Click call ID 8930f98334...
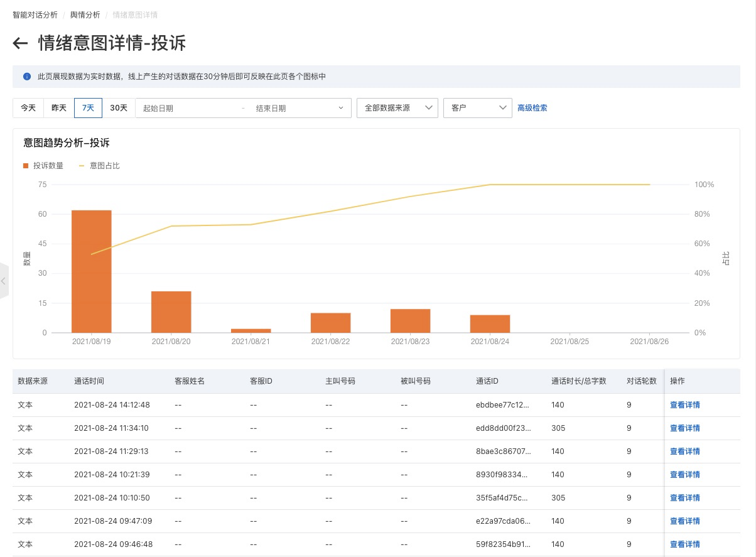The image size is (756, 557). pos(502,475)
